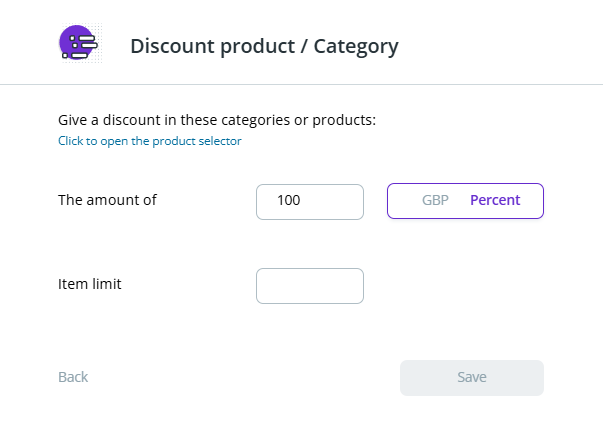Click the 'Item limit' label text
Image resolution: width=603 pixels, height=431 pixels.
coord(90,284)
